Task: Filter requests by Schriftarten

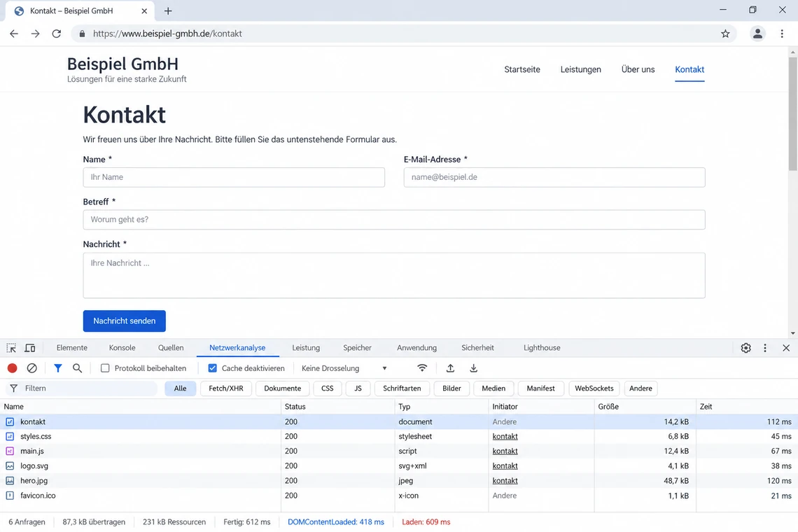Action: click(x=402, y=388)
